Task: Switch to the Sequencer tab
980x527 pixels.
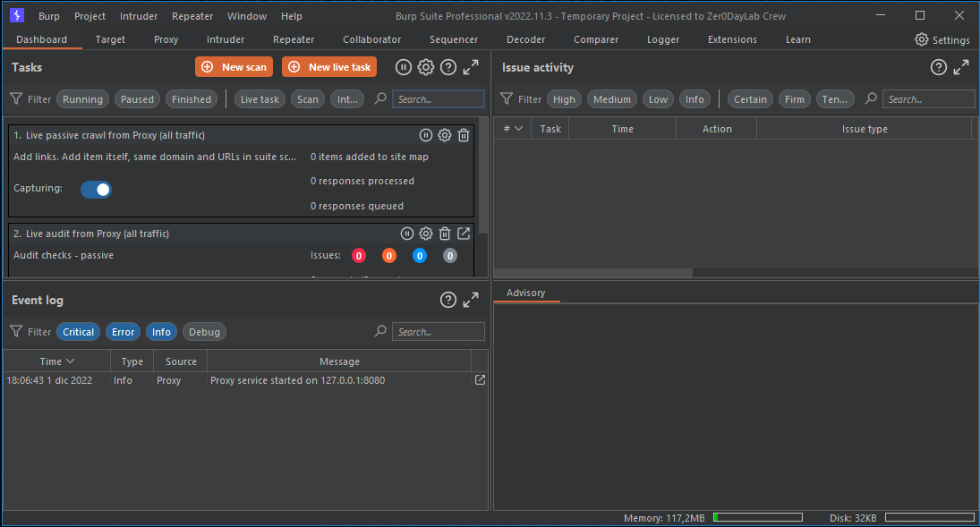Action: pyautogui.click(x=454, y=39)
